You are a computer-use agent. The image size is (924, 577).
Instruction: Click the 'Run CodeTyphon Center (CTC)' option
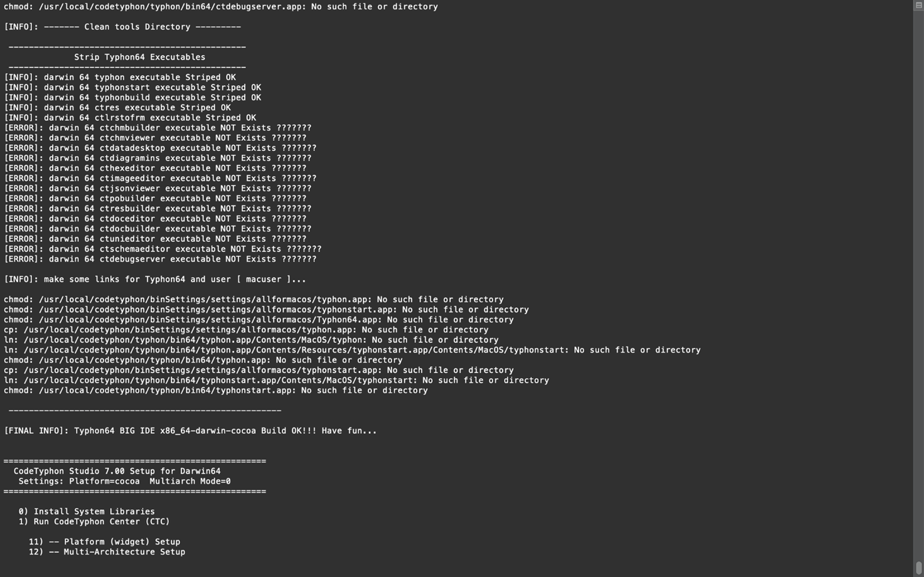pyautogui.click(x=94, y=521)
